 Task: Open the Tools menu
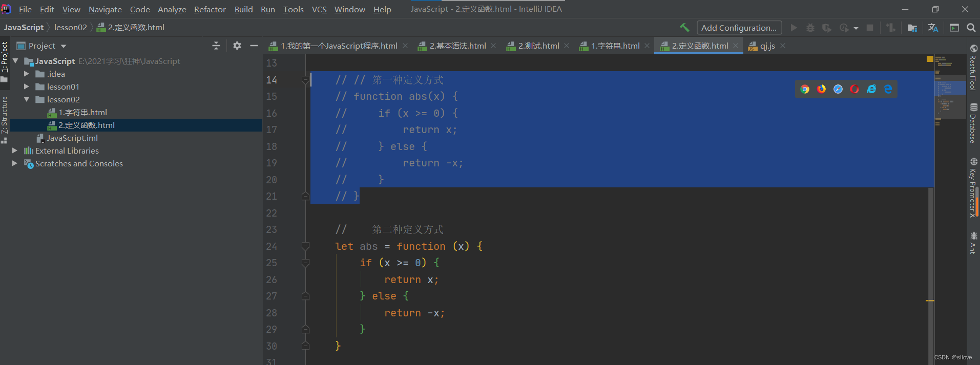(293, 9)
